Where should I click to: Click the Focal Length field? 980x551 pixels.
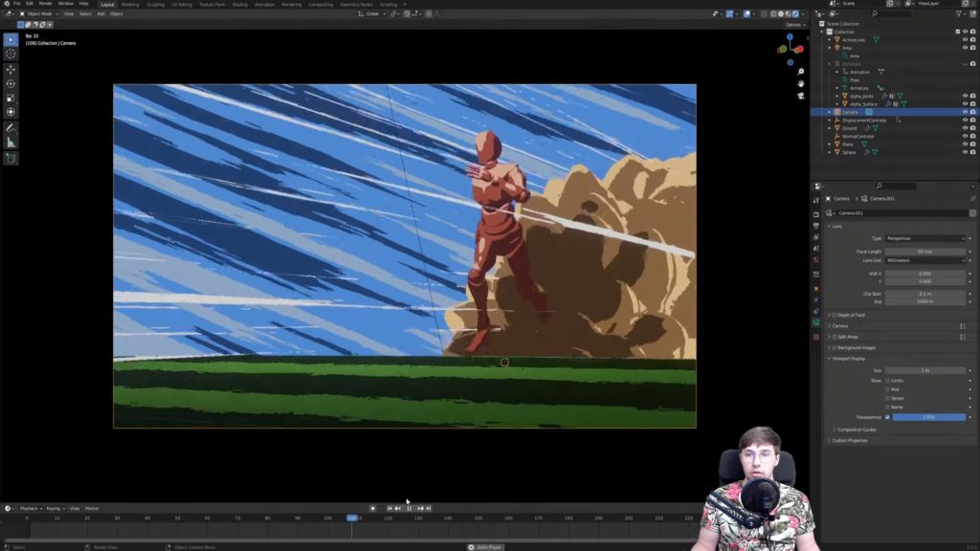point(925,252)
